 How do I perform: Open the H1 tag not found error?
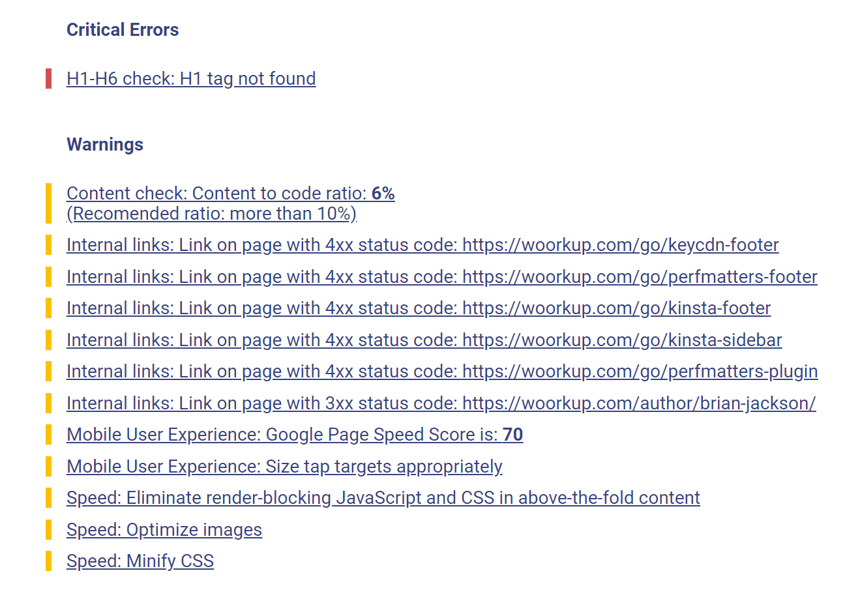(x=191, y=79)
